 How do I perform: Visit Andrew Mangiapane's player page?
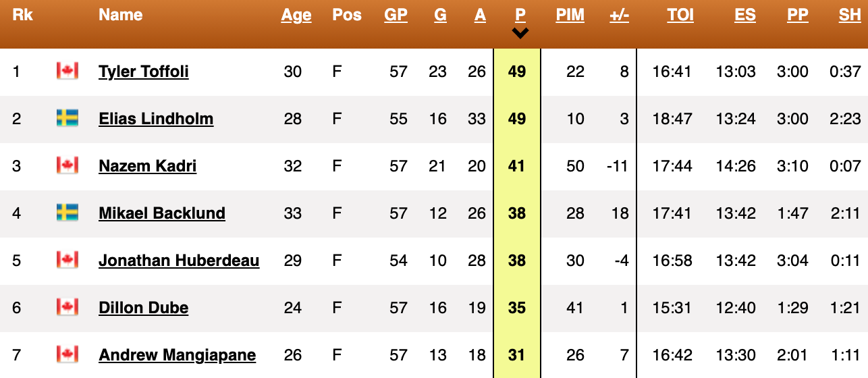point(177,355)
